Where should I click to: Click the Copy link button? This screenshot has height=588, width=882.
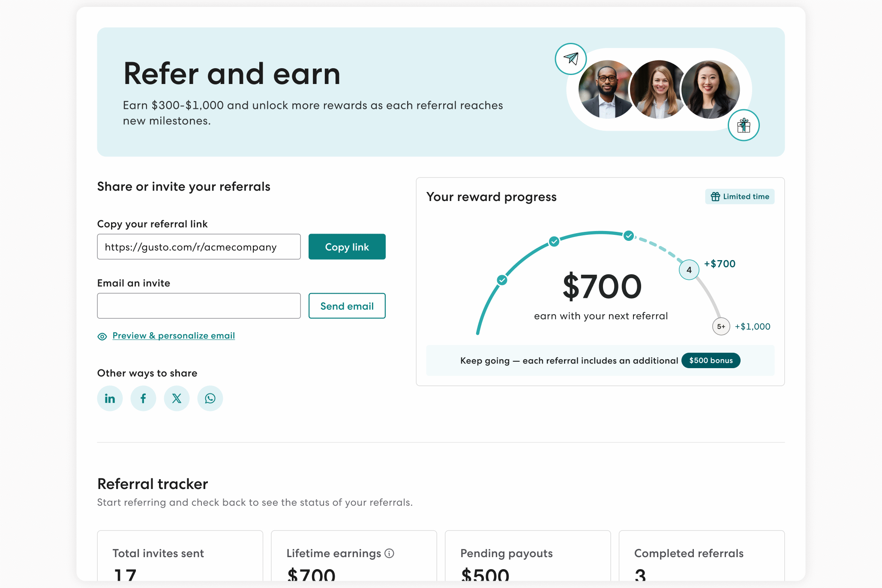347,247
